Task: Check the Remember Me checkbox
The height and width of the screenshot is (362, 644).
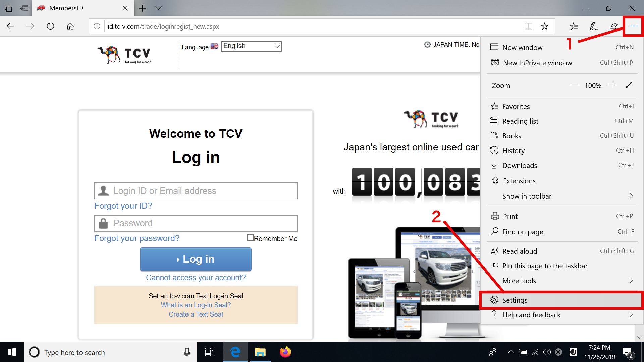Action: (250, 238)
